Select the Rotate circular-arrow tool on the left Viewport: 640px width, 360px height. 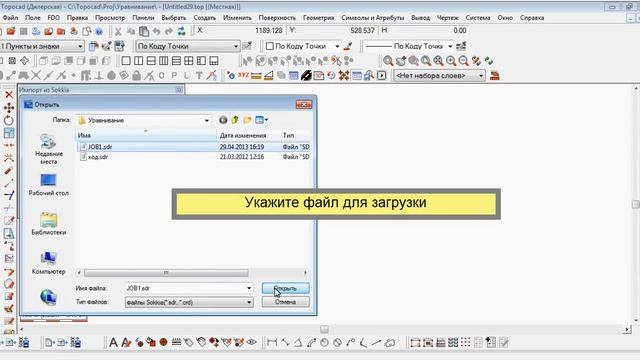(9, 120)
